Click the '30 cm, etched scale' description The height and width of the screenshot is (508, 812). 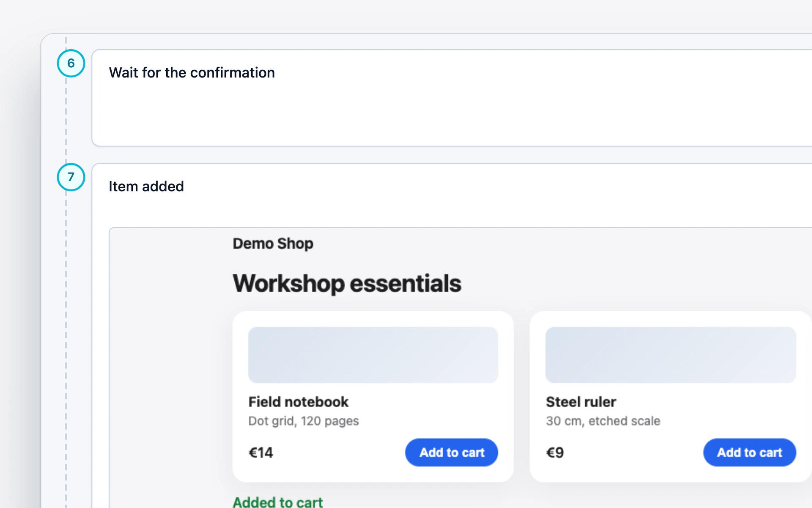[603, 421]
